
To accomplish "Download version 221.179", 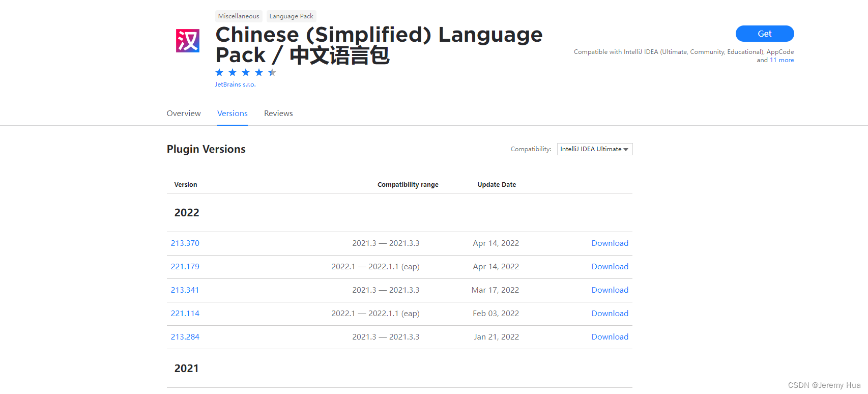I will pos(610,267).
